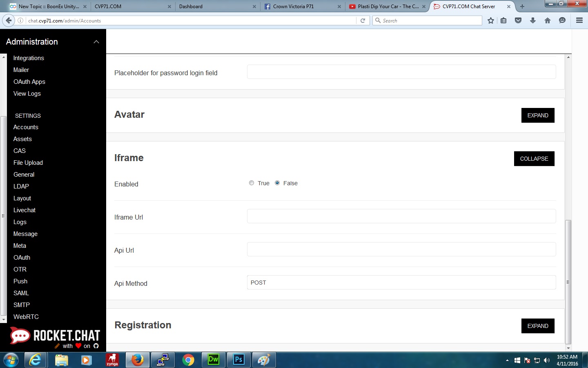Click the Iframe Url input field

coord(401,216)
